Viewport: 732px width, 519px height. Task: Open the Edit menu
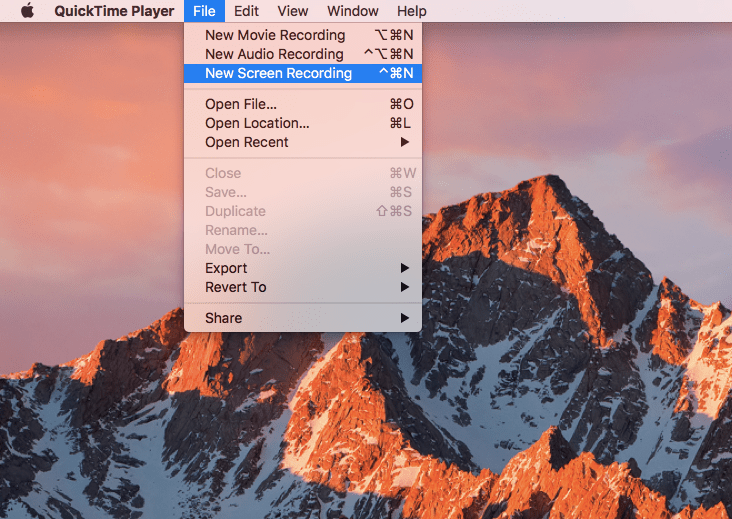click(x=246, y=11)
